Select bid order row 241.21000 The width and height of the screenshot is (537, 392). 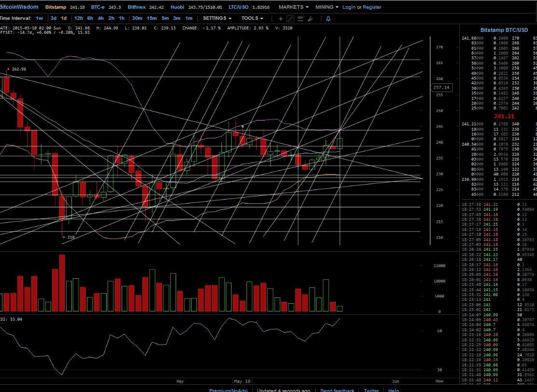point(499,123)
